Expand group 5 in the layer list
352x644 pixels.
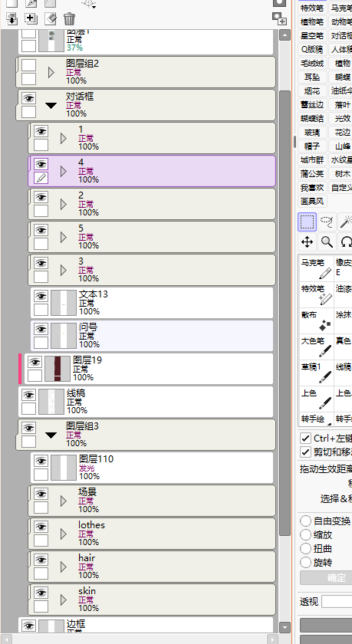click(x=63, y=238)
